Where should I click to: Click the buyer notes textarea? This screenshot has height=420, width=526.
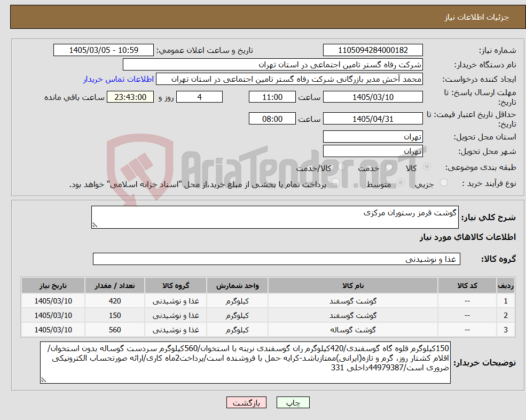click(x=245, y=363)
